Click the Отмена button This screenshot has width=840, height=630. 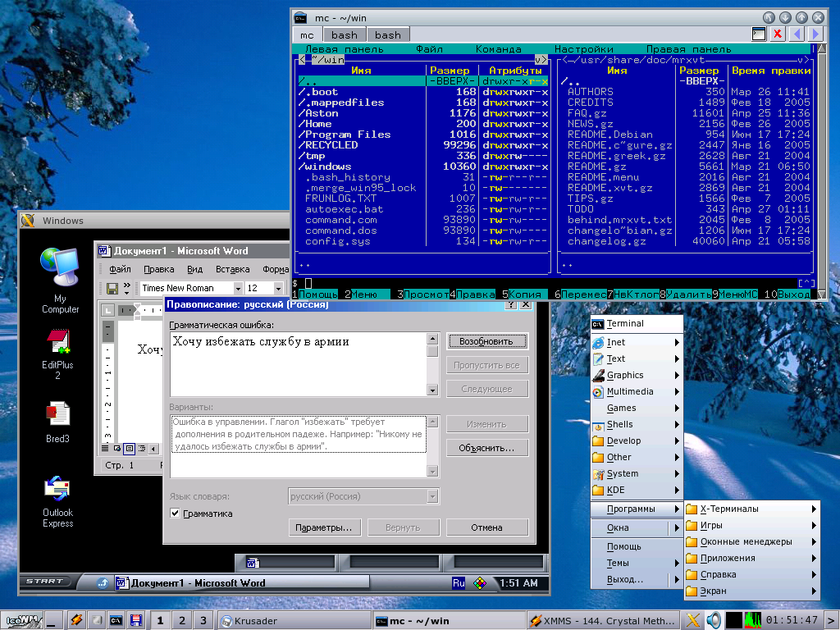tap(487, 527)
